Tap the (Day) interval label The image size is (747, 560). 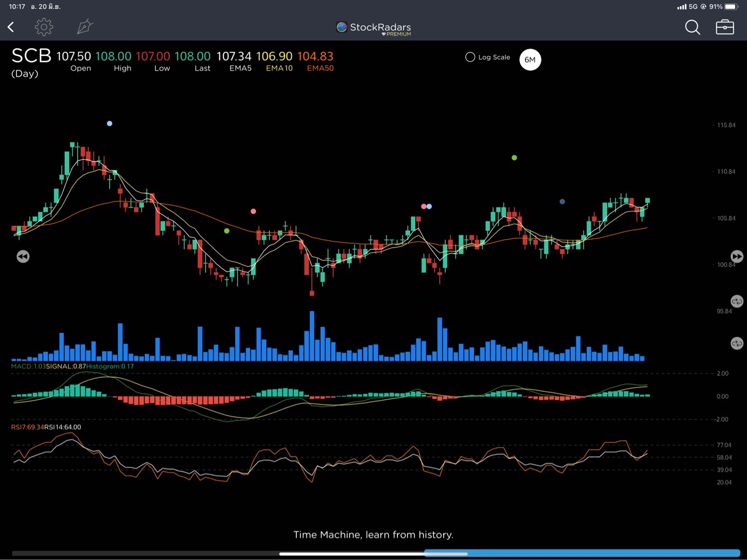(x=24, y=74)
